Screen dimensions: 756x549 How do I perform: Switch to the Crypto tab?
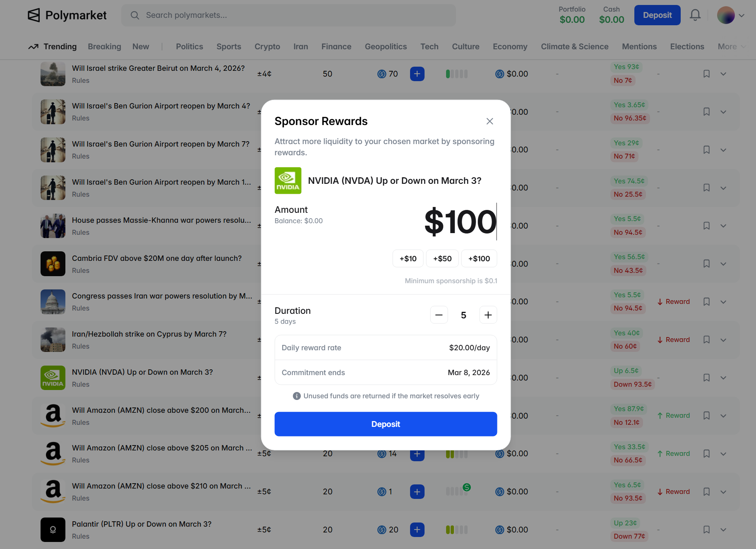267,47
